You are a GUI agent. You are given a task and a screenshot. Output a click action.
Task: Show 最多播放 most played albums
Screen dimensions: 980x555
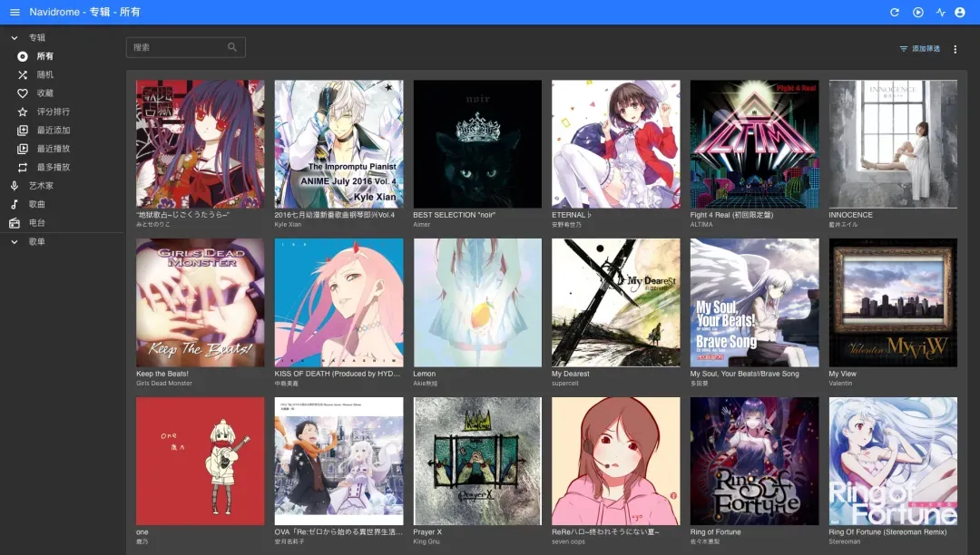pos(53,168)
